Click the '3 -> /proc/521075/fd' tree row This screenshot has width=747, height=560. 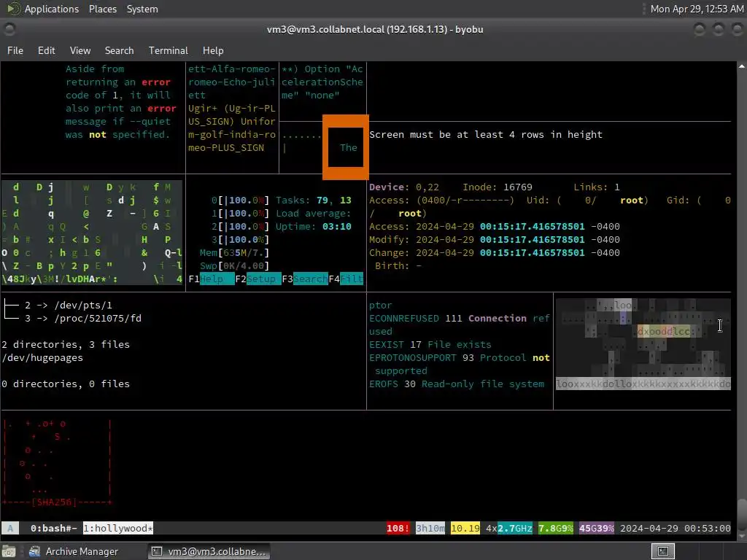tap(72, 318)
